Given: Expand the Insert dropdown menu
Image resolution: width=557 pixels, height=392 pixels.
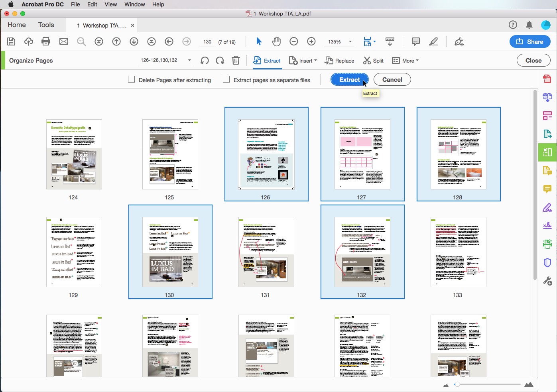Looking at the screenshot, I should click(x=303, y=61).
